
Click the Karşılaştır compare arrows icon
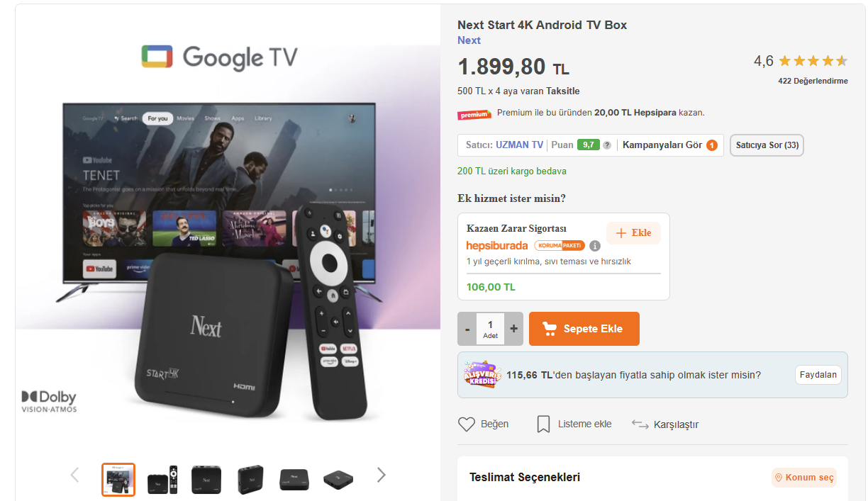point(640,424)
